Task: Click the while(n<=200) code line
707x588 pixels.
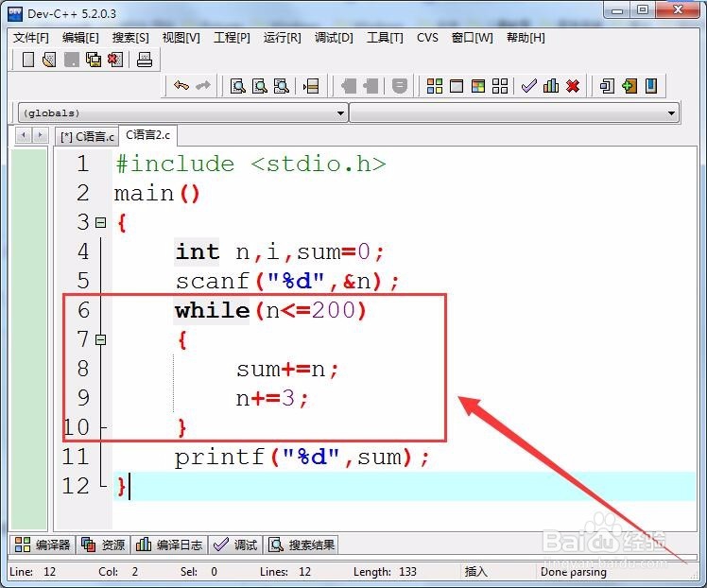Action: click(270, 310)
